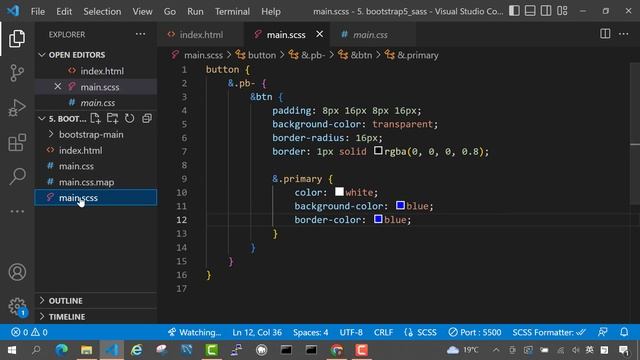The width and height of the screenshot is (640, 360).
Task: Open color picker for white swatch
Action: (339, 191)
